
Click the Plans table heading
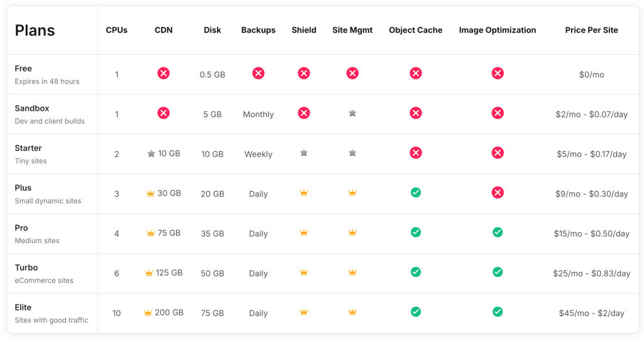pyautogui.click(x=35, y=30)
